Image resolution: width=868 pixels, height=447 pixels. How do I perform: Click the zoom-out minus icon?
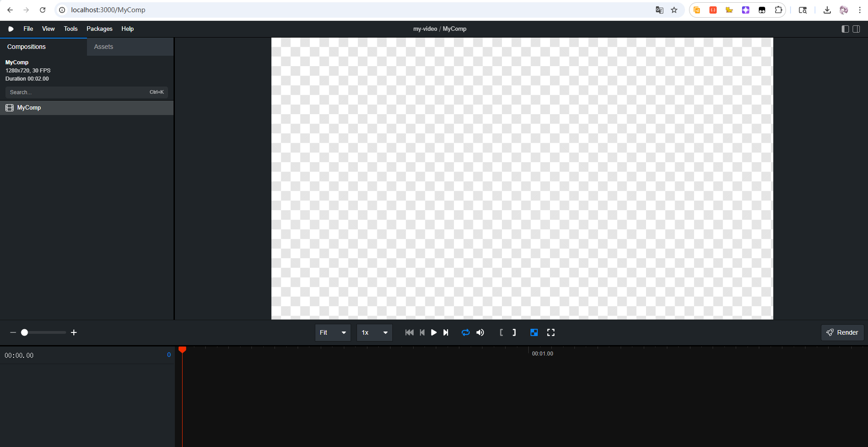(x=13, y=332)
